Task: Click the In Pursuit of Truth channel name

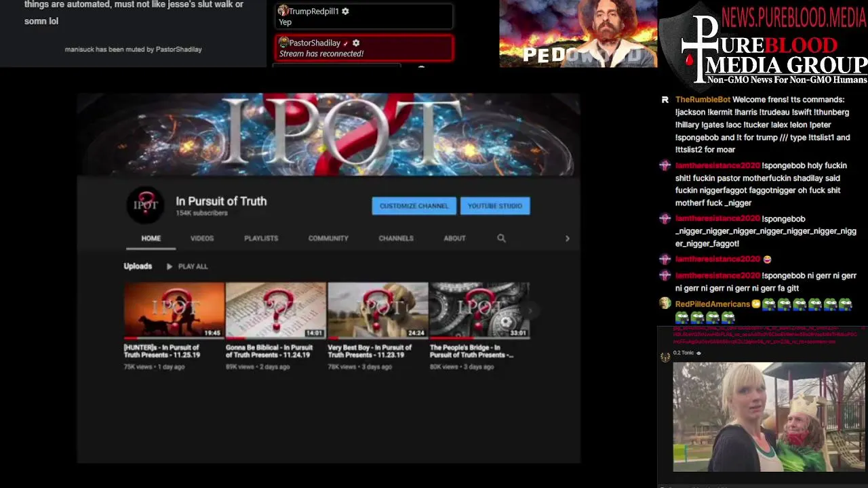Action: (x=221, y=201)
